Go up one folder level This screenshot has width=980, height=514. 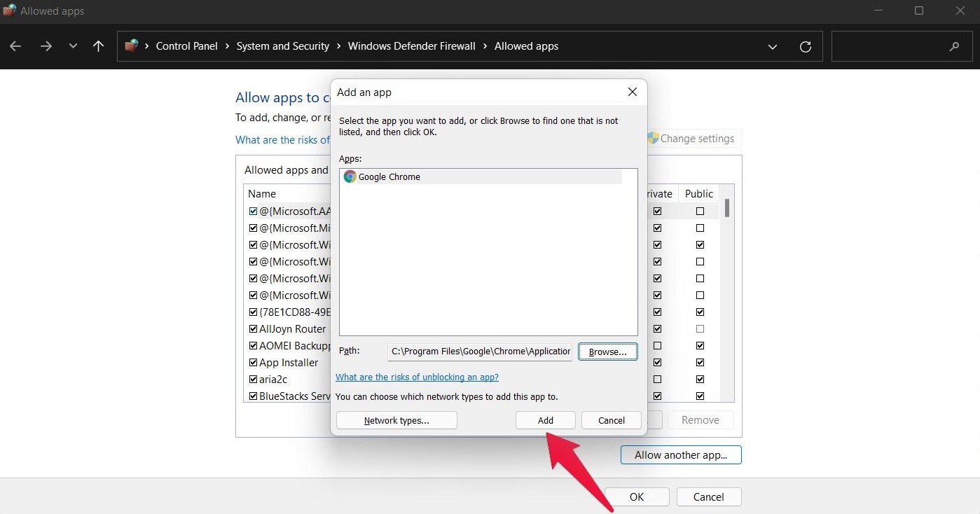(x=98, y=46)
